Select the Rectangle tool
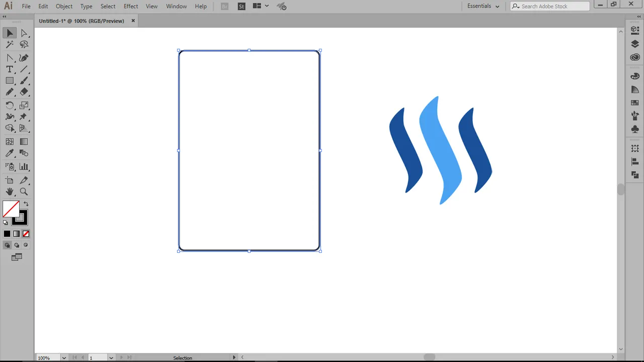The width and height of the screenshot is (644, 362). [10, 81]
